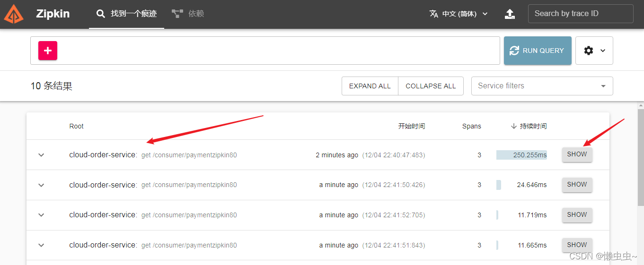Expand the 11.665ms trace row chevron
This screenshot has height=265, width=644.
click(x=41, y=245)
